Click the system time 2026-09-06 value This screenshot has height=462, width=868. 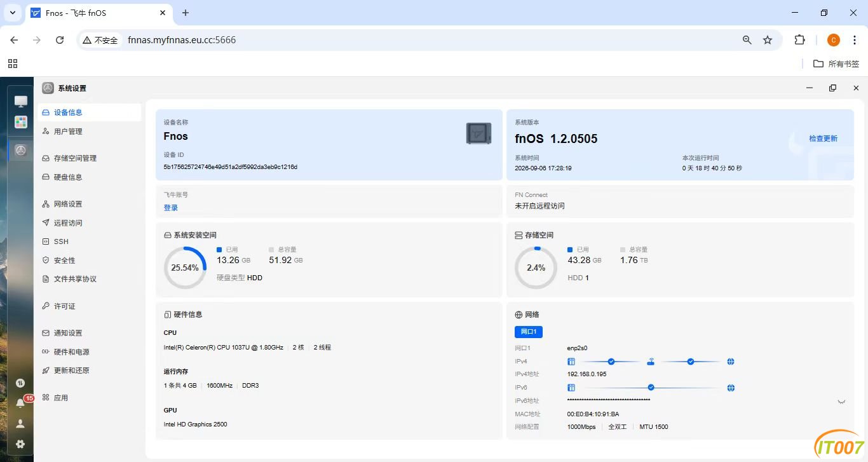[x=543, y=168]
